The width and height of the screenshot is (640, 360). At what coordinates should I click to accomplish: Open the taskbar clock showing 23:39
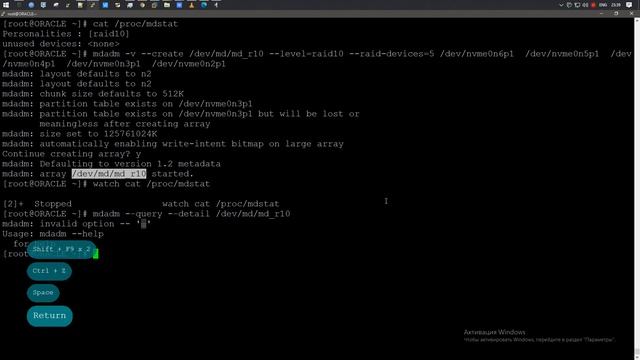pyautogui.click(x=616, y=5)
